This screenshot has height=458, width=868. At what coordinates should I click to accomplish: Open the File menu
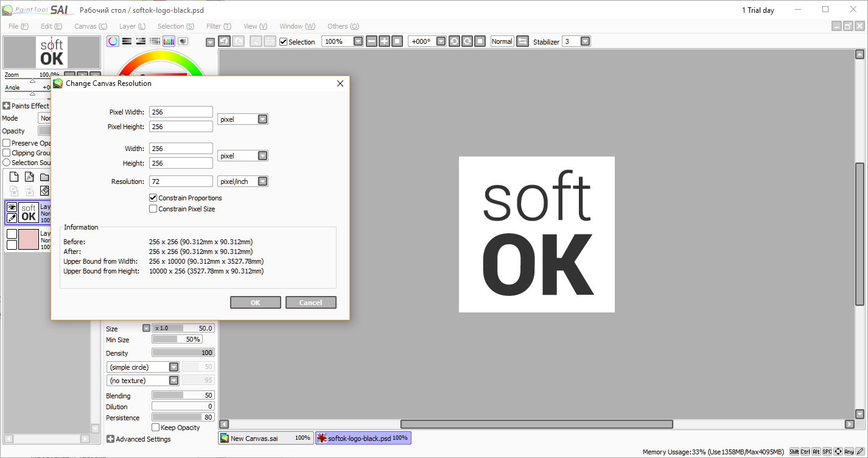click(x=18, y=26)
